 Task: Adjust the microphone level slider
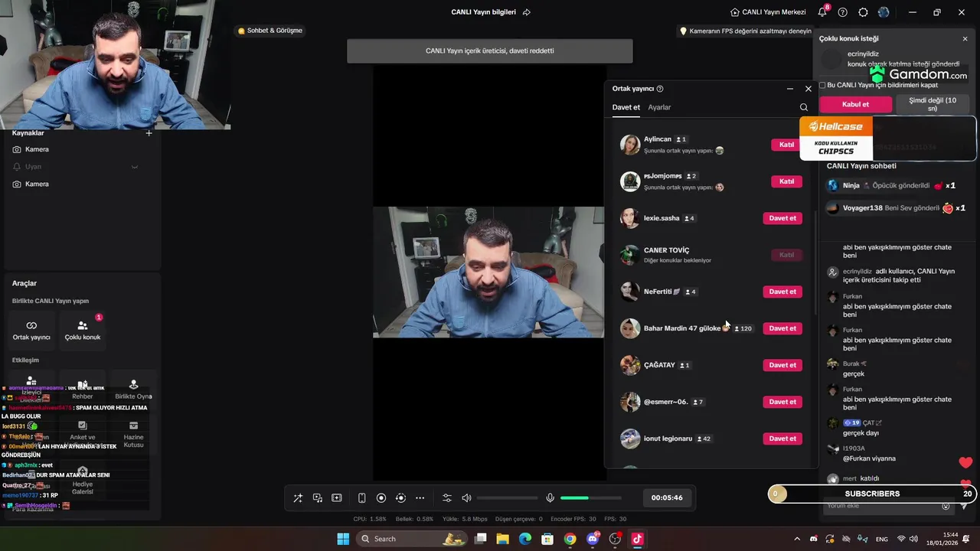click(591, 498)
